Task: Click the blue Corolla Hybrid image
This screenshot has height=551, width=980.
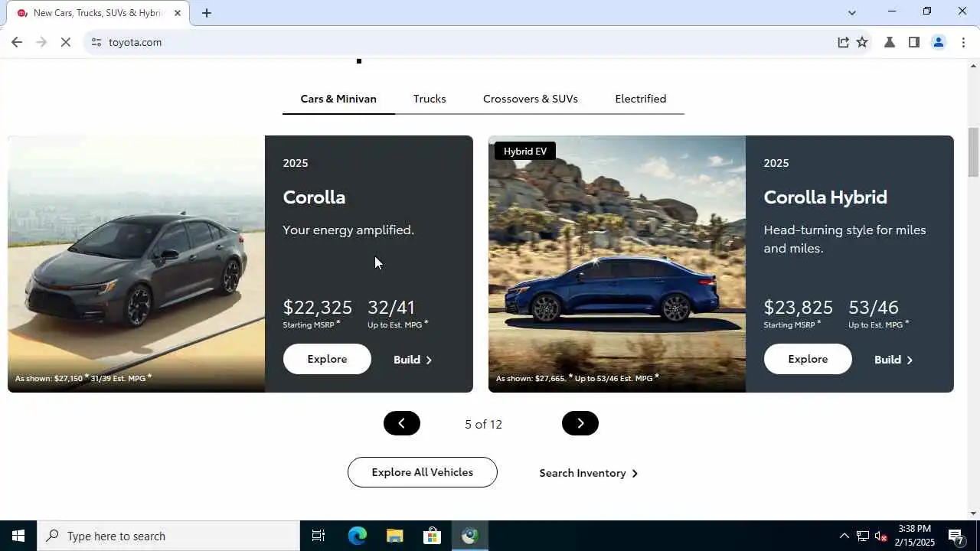Action: pos(617,264)
